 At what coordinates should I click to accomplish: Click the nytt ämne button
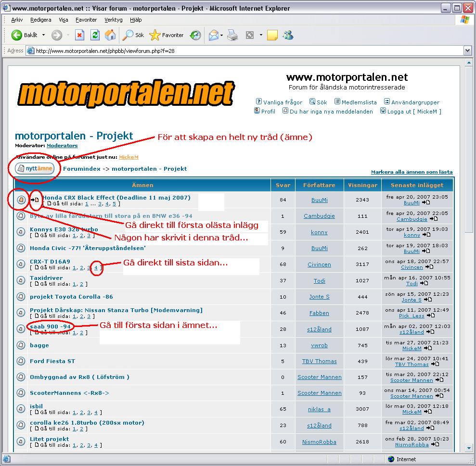[35, 168]
